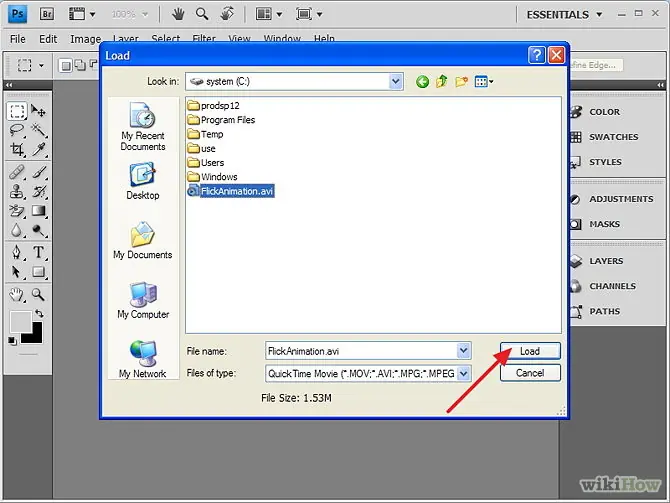Click the Zoom tool in application bar
The height and width of the screenshot is (503, 670).
202,14
